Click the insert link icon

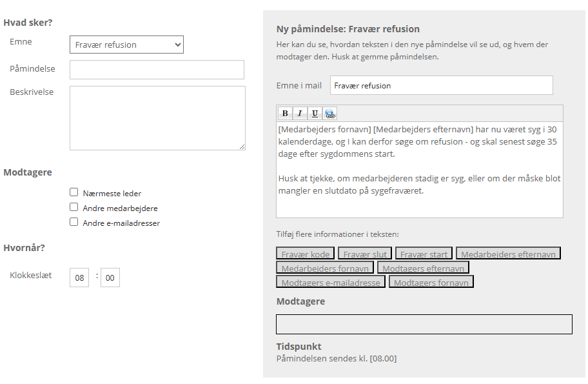(x=330, y=114)
